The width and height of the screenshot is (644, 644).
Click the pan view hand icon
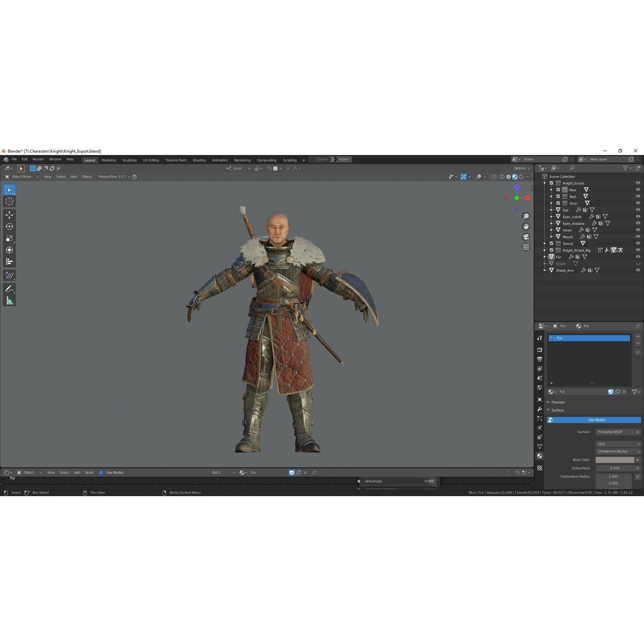(x=526, y=227)
